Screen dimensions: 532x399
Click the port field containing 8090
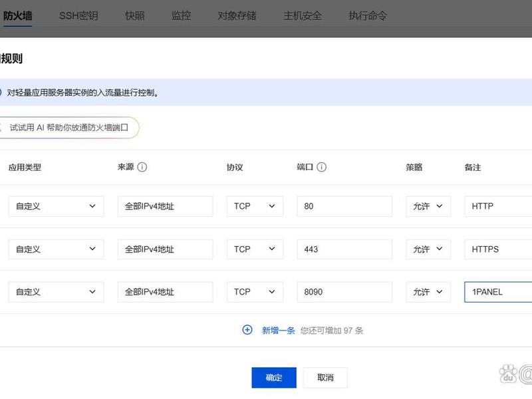click(344, 292)
